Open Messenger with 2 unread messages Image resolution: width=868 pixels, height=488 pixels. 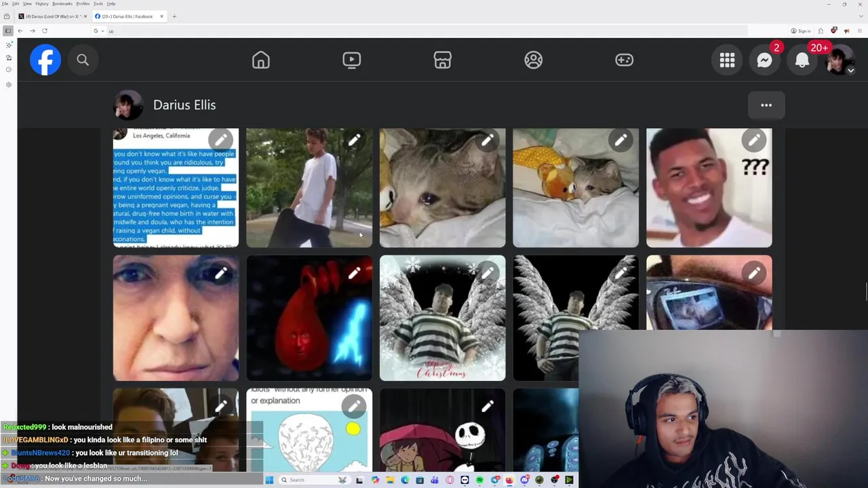pyautogui.click(x=764, y=60)
